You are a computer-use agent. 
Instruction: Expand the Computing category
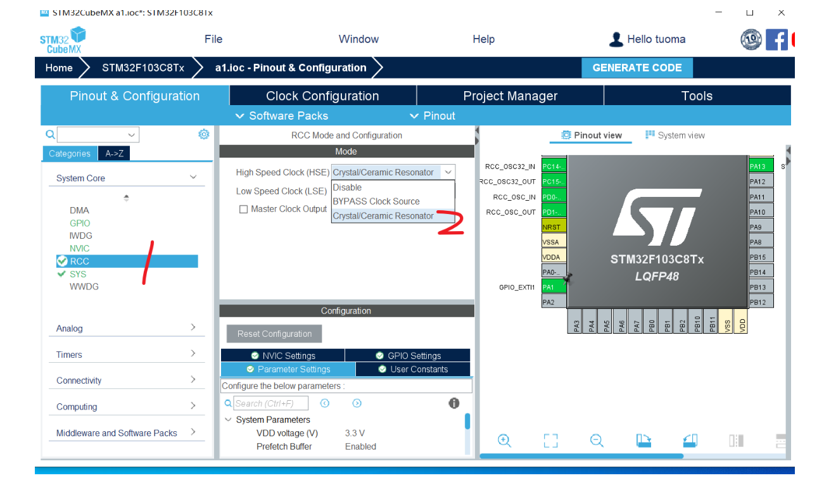[193, 406]
